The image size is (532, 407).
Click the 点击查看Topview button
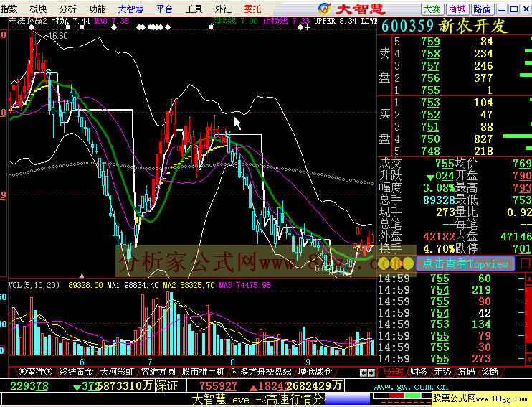[465, 263]
